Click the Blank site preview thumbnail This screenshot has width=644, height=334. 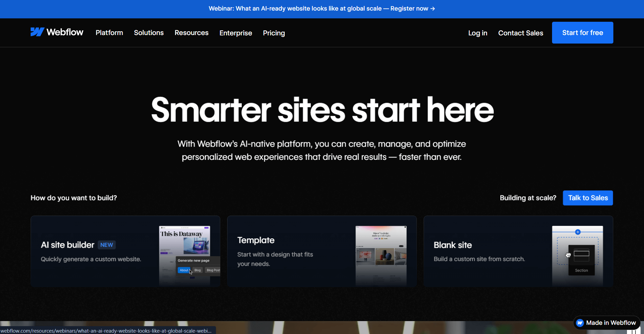tap(578, 256)
